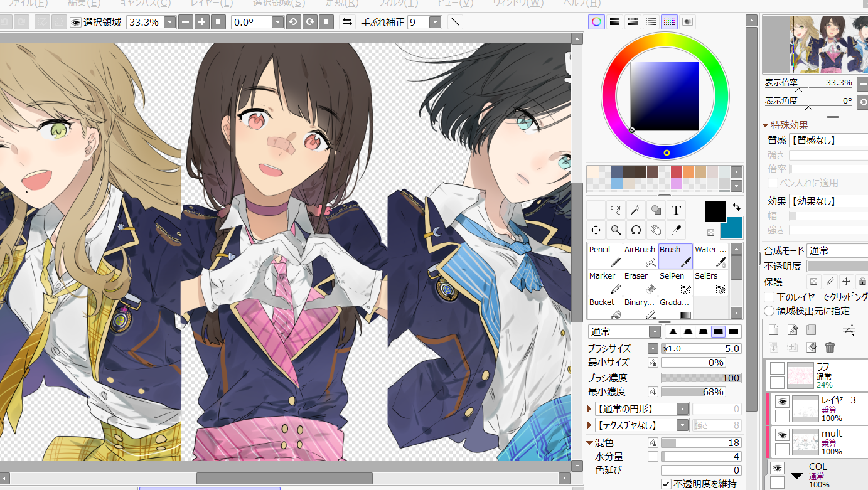Hide the レイヤー3 layer
The height and width of the screenshot is (490, 868).
click(782, 402)
